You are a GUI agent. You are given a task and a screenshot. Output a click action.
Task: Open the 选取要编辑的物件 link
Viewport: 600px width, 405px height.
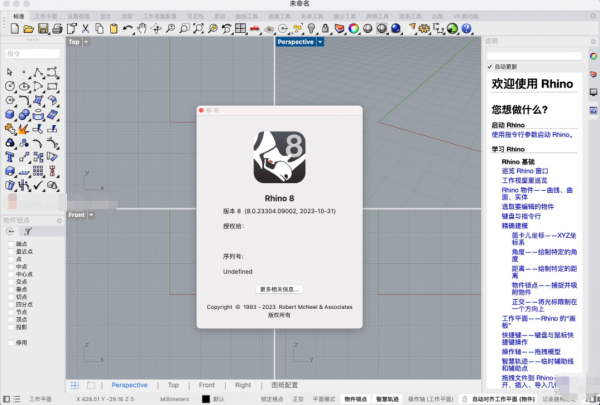[x=528, y=207]
